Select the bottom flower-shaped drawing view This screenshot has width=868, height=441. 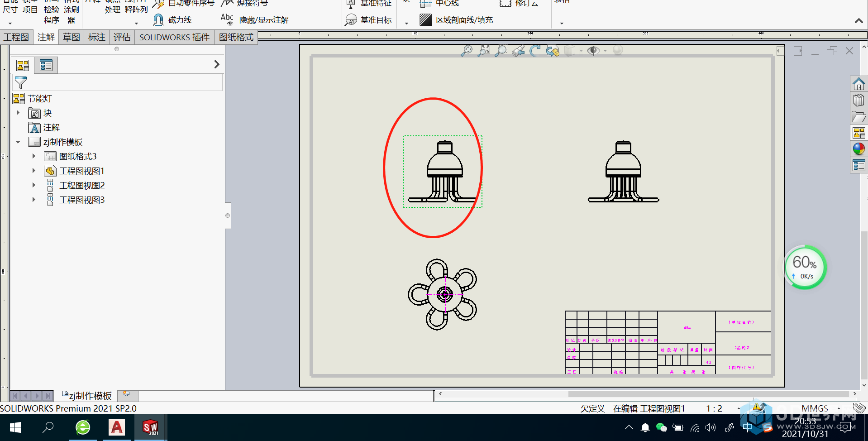443,295
